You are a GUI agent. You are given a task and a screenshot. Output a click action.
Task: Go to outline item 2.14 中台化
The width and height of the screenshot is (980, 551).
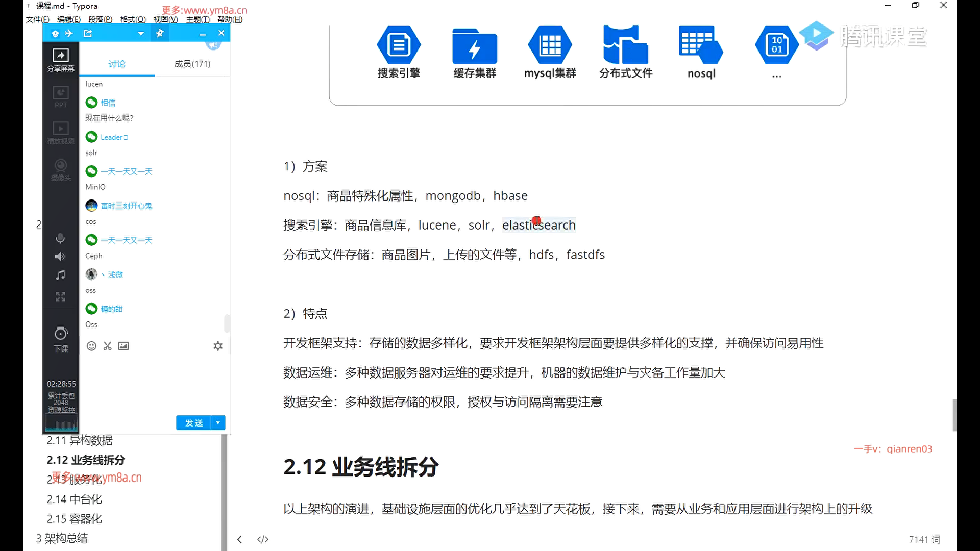tap(75, 499)
